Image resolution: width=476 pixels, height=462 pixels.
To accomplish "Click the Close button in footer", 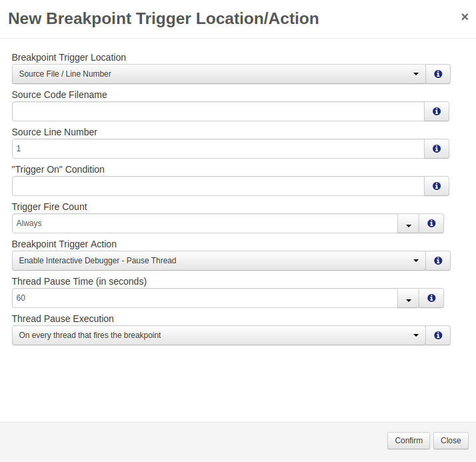I will pyautogui.click(x=451, y=441).
